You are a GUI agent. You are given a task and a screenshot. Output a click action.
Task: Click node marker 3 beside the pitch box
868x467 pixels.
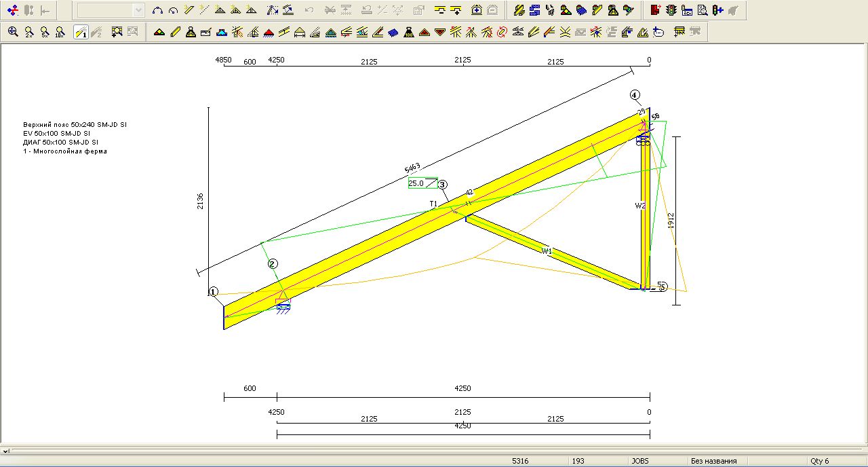(x=442, y=185)
